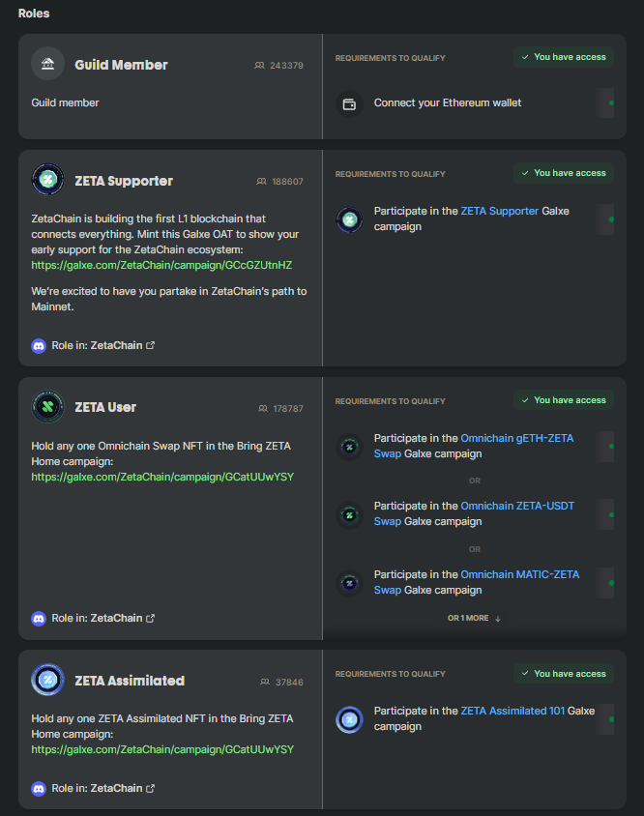Viewport: 644px width, 816px height.
Task: Click status indicator beside ZETA Assimilated 101 requirement
Action: click(611, 719)
